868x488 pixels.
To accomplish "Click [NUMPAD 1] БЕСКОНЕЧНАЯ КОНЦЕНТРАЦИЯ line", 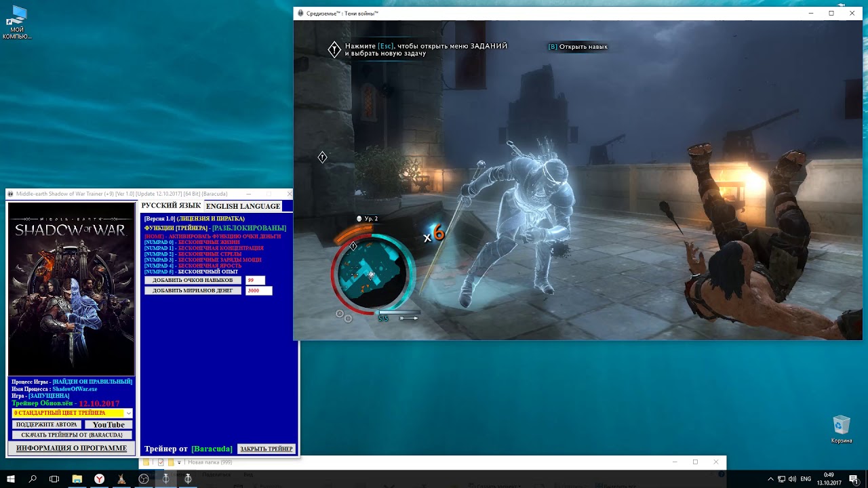I will click(204, 248).
